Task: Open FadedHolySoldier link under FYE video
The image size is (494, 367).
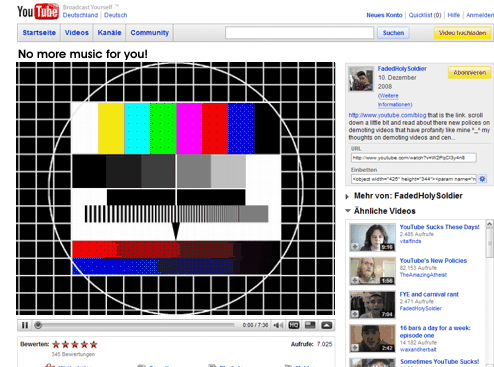Action: point(421,308)
